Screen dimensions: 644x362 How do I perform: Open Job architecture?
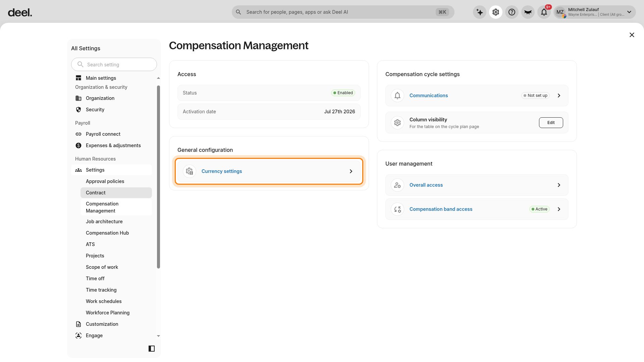116,222
